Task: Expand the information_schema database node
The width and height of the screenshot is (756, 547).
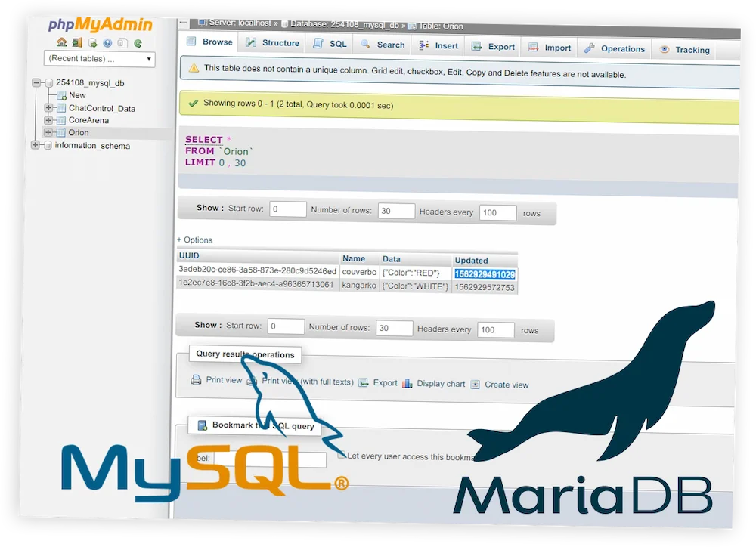Action: (x=36, y=144)
